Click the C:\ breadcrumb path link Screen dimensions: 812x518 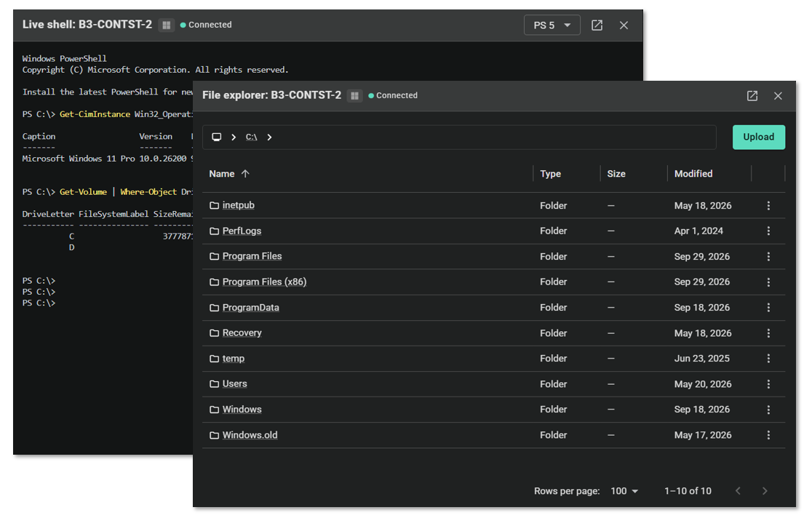pyautogui.click(x=251, y=138)
